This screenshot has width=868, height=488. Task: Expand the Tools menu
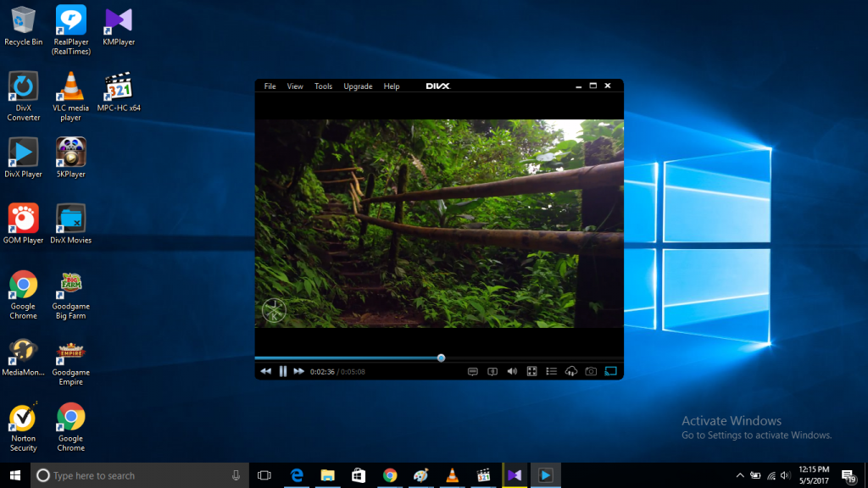tap(323, 86)
